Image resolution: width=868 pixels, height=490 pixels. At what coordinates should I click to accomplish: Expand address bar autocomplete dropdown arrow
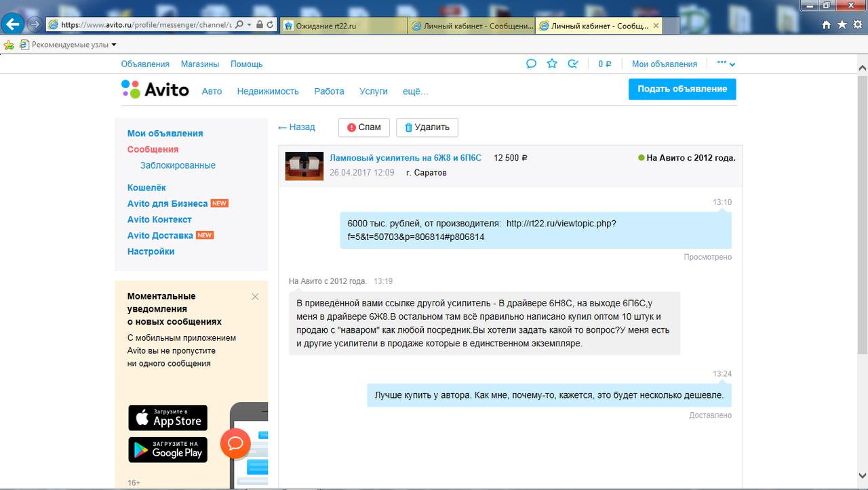point(250,24)
